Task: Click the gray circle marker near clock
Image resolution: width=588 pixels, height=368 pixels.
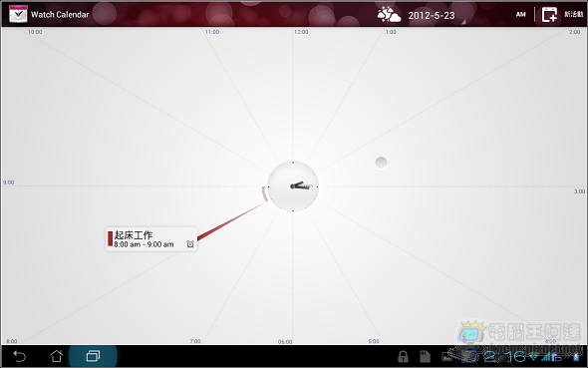Action: [x=381, y=163]
